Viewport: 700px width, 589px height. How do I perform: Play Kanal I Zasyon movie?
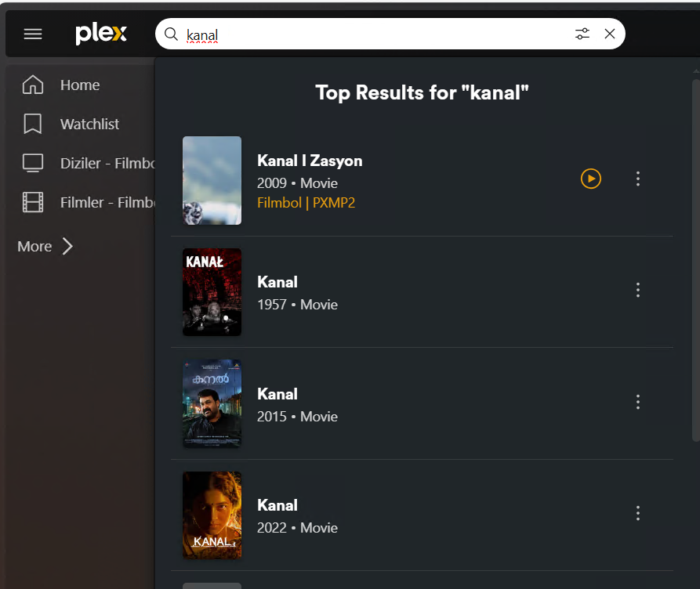coord(590,179)
